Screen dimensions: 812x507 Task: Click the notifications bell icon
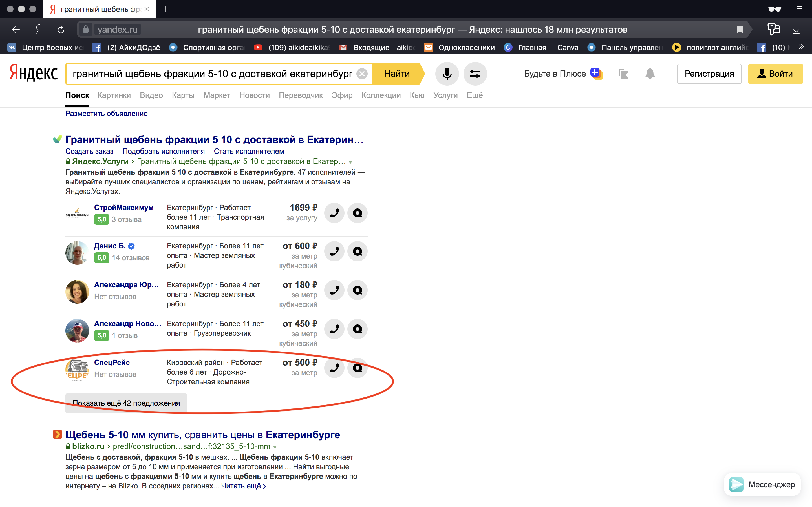click(650, 74)
